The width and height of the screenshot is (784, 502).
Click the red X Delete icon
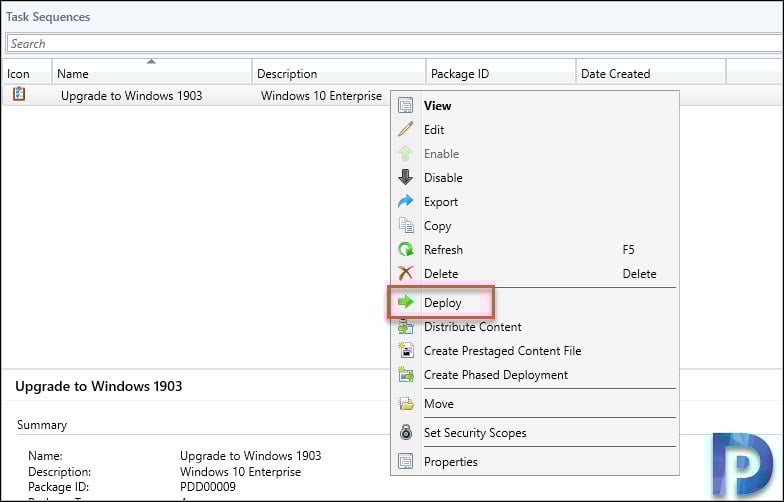pos(406,274)
